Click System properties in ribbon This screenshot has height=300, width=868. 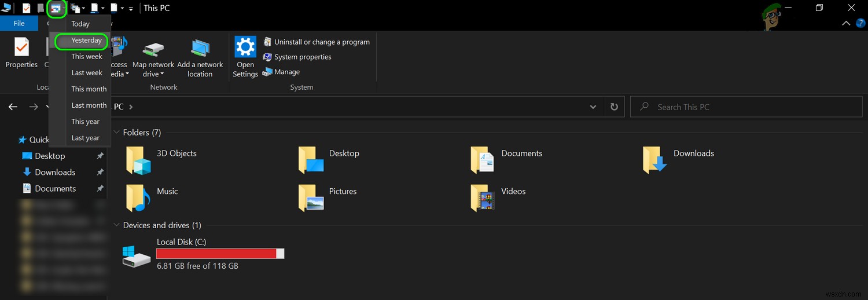pyautogui.click(x=302, y=57)
